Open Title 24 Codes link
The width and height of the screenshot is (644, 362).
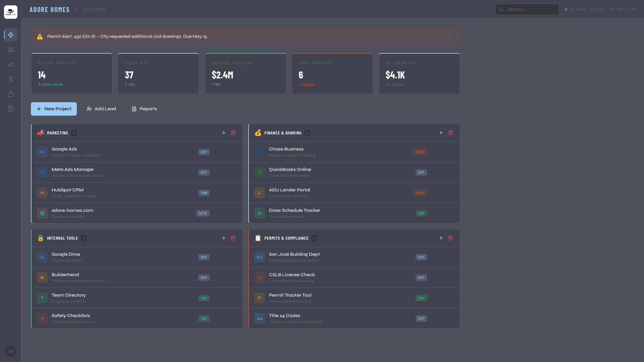tap(354, 318)
